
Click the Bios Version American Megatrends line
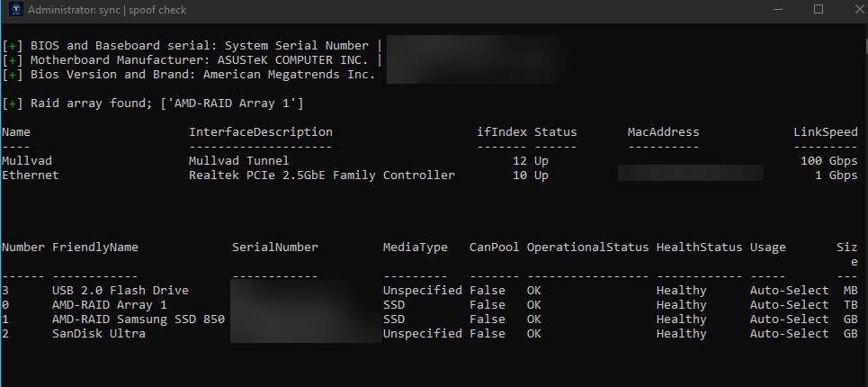[x=189, y=75]
